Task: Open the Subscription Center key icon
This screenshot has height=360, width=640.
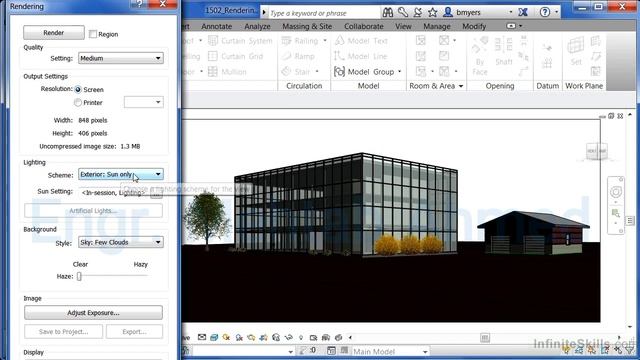Action: [x=403, y=12]
